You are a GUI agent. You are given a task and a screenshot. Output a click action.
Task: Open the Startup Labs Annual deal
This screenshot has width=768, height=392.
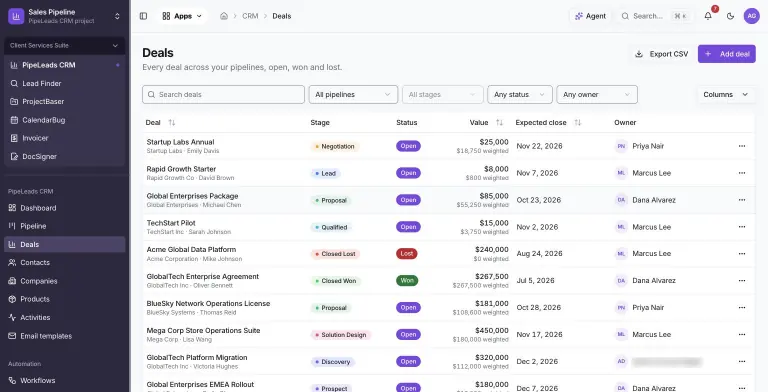click(x=180, y=142)
